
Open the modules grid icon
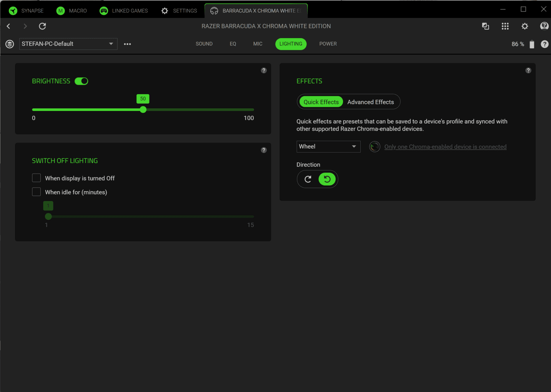[x=505, y=26]
